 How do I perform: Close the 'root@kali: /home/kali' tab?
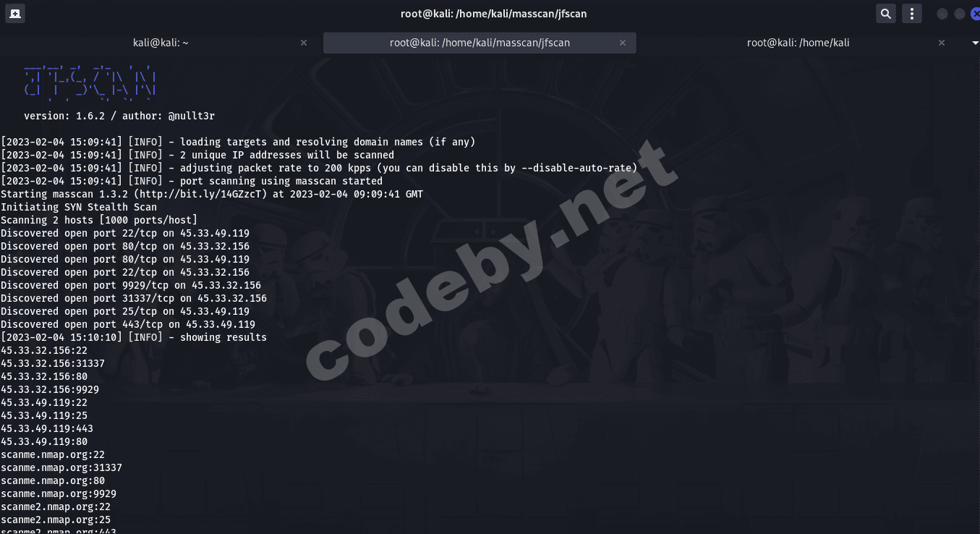[942, 43]
